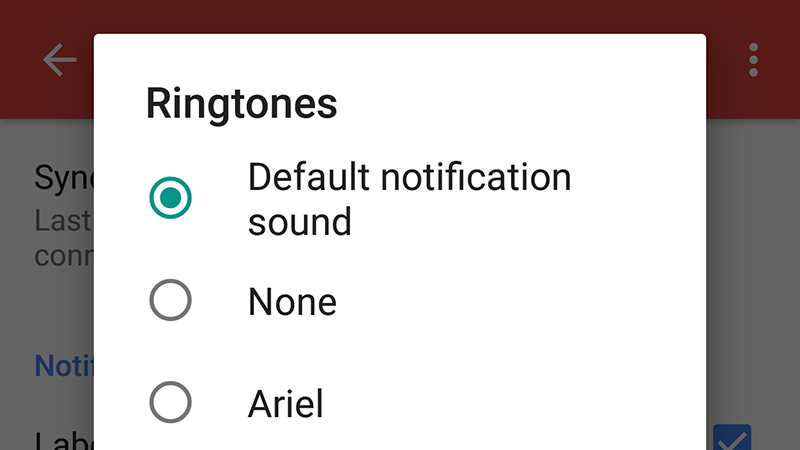This screenshot has width=800, height=450.
Task: Click the "Ariel" ringtone label
Action: [286, 404]
